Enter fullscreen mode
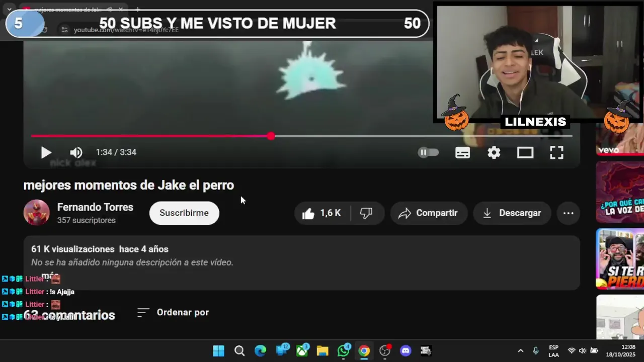The width and height of the screenshot is (644, 362). pos(556,152)
